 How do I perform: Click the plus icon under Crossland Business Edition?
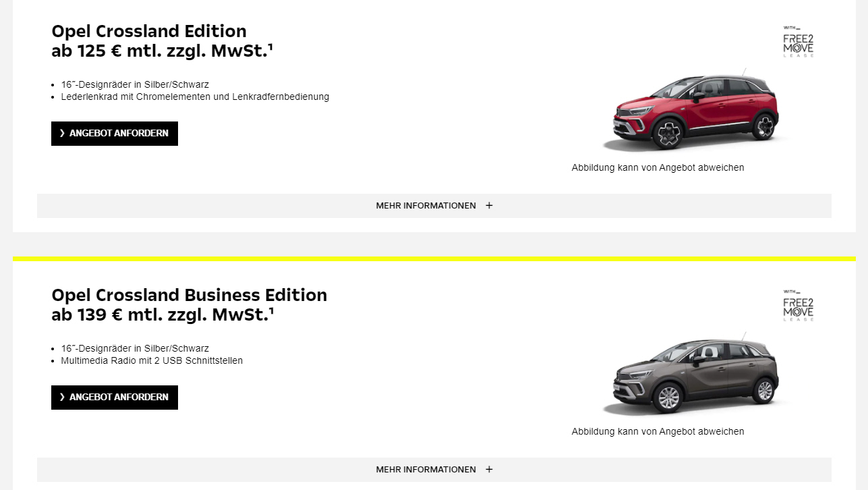pos(489,470)
